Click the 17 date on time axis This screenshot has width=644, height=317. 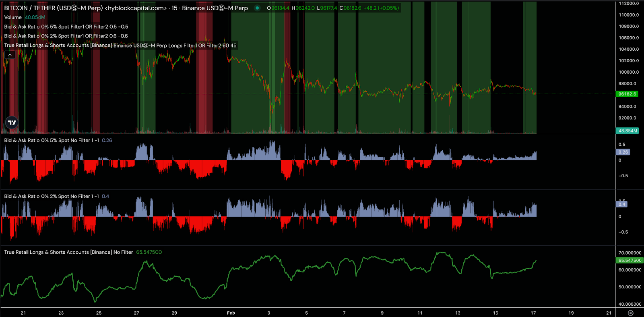[x=533, y=313]
